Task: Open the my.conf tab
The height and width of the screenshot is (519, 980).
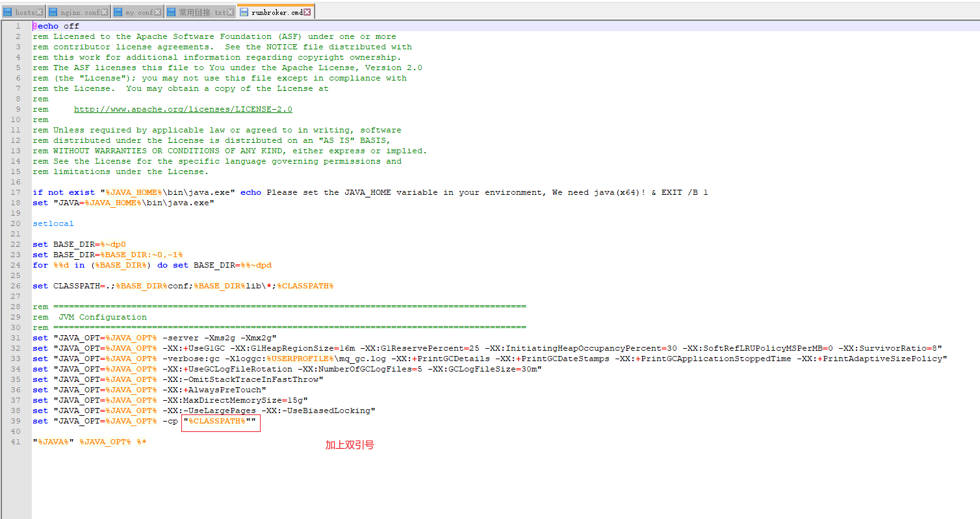Action: click(138, 12)
